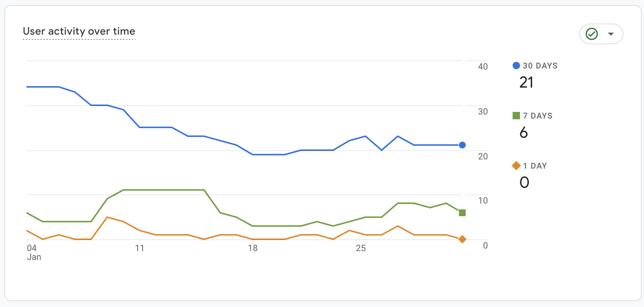Click the 30 days value 21
This screenshot has height=307, width=644.
(x=526, y=82)
